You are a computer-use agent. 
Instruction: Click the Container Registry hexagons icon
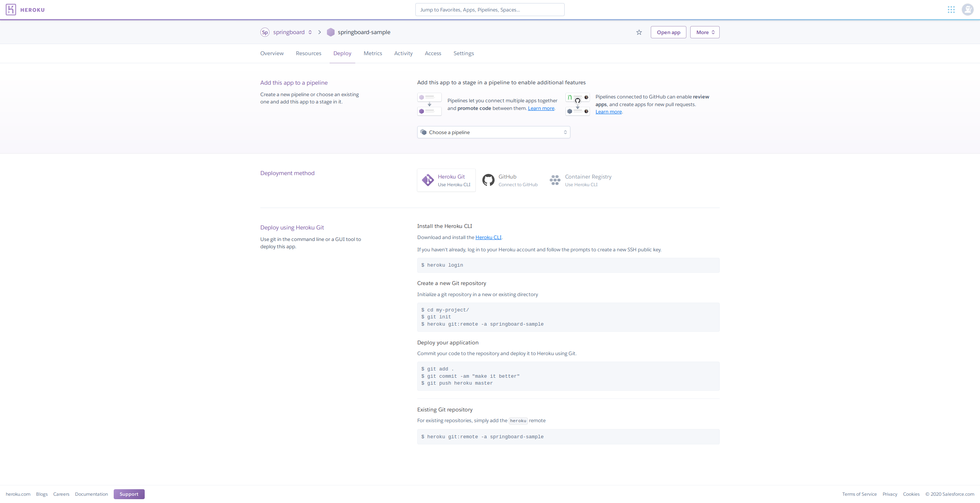(x=555, y=180)
